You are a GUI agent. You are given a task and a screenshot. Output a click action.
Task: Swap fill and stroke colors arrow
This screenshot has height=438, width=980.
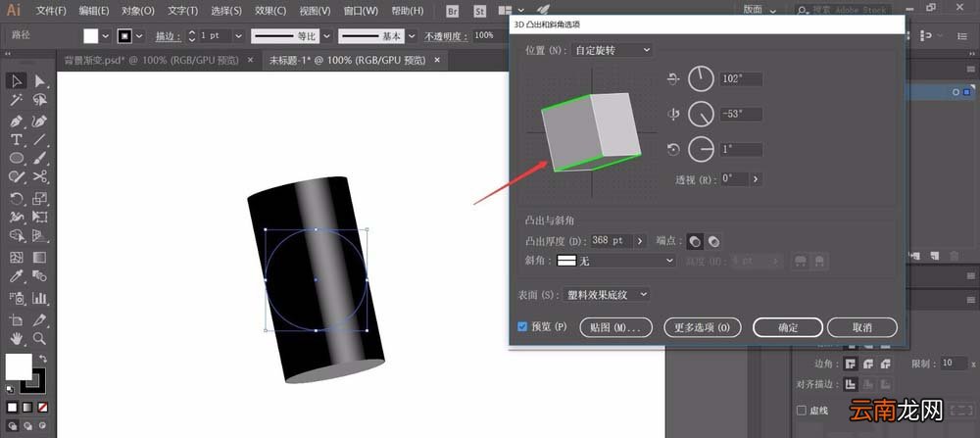pyautogui.click(x=43, y=359)
